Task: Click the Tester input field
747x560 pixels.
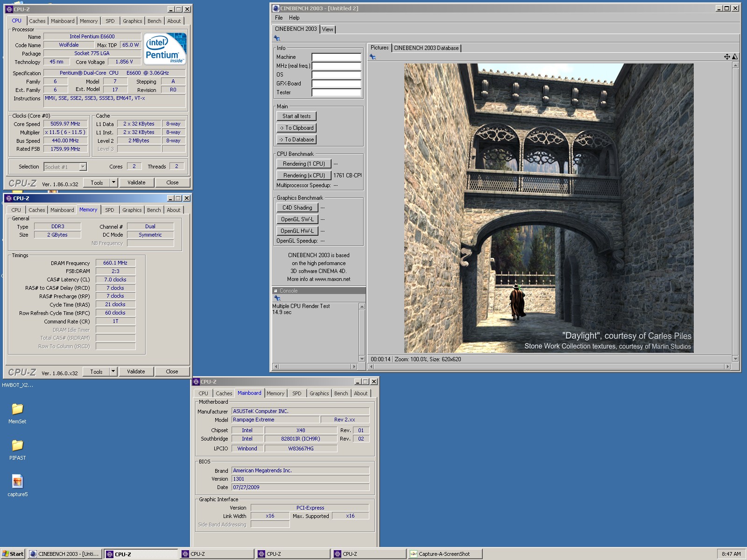Action: point(337,92)
